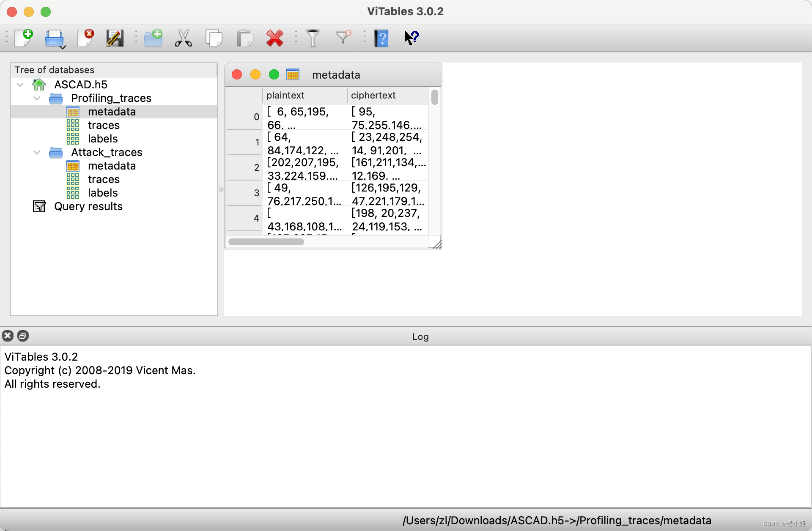
Task: Click the new file toolbar icon
Action: [x=24, y=38]
